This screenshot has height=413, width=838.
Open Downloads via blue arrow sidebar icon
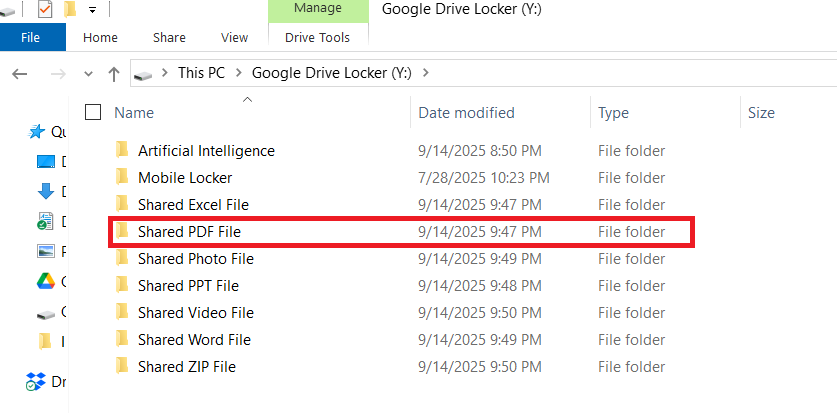45,191
